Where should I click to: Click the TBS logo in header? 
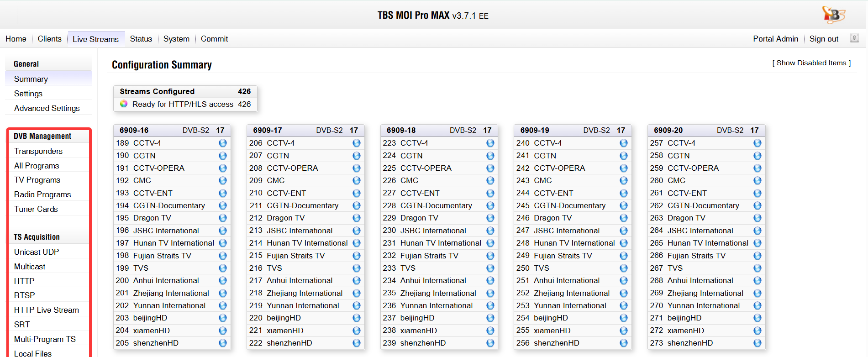(833, 15)
